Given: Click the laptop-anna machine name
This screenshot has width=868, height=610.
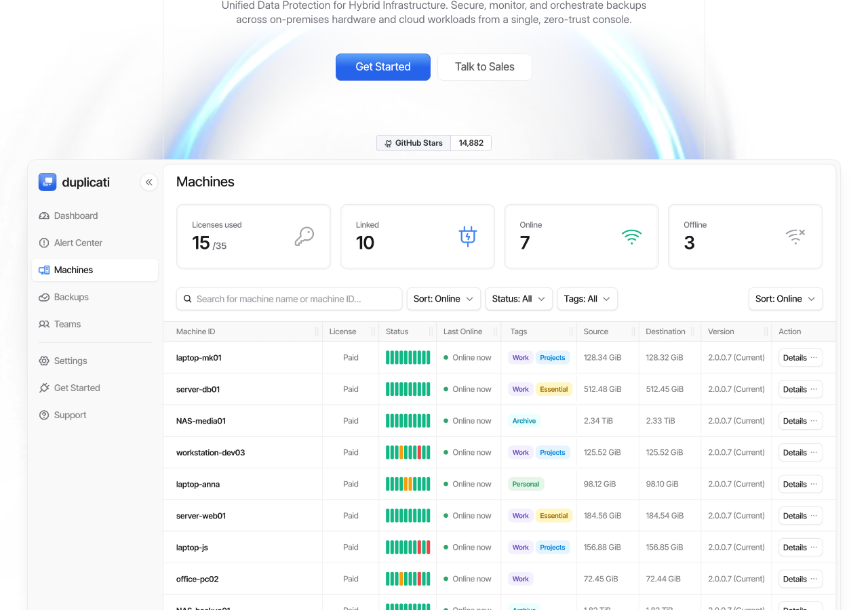Looking at the screenshot, I should [x=198, y=485].
